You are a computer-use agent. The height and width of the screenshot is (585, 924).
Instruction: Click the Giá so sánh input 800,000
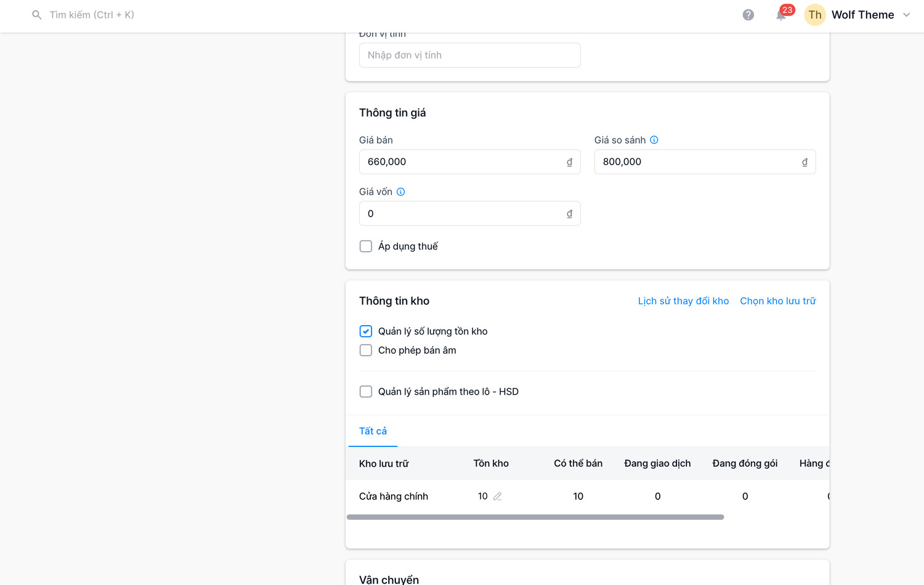pyautogui.click(x=705, y=162)
